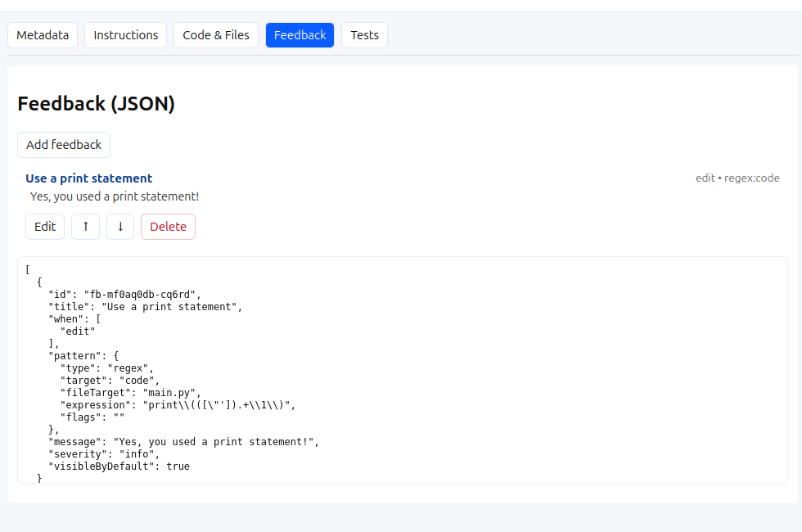802x532 pixels.
Task: Place cursor on the JSON "severity" line
Action: tap(105, 454)
